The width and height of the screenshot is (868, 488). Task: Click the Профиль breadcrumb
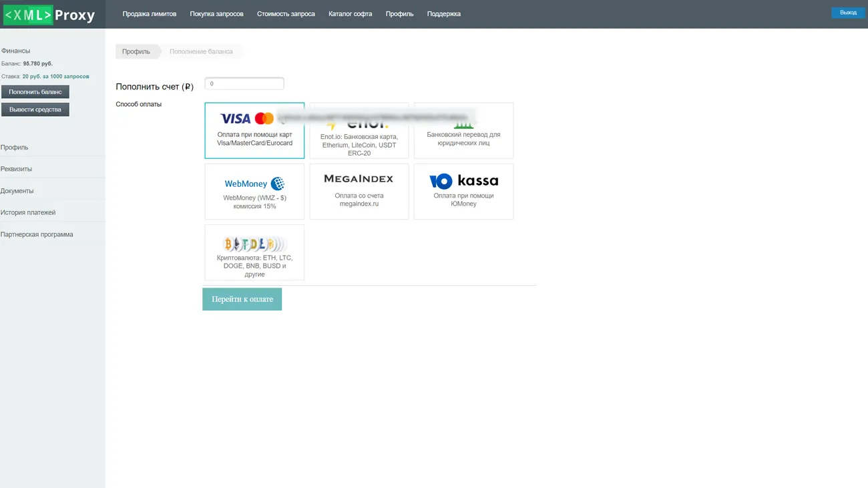click(x=136, y=51)
